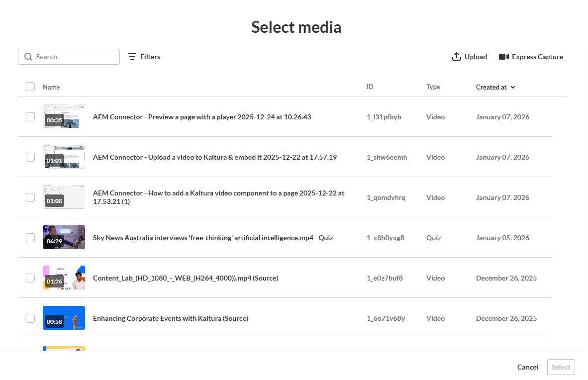Open the Filters panel icon
Viewport: 588px width, 380px height.
click(x=132, y=57)
